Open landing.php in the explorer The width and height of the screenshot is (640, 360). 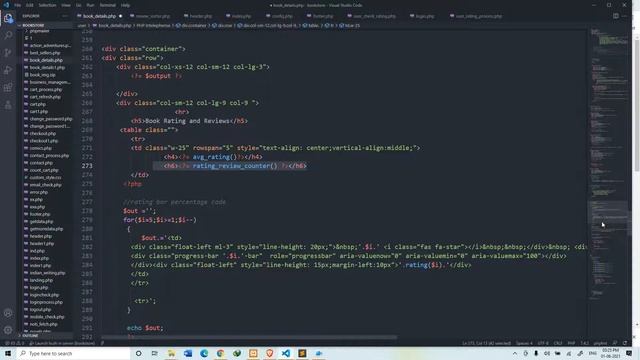[x=41, y=280]
